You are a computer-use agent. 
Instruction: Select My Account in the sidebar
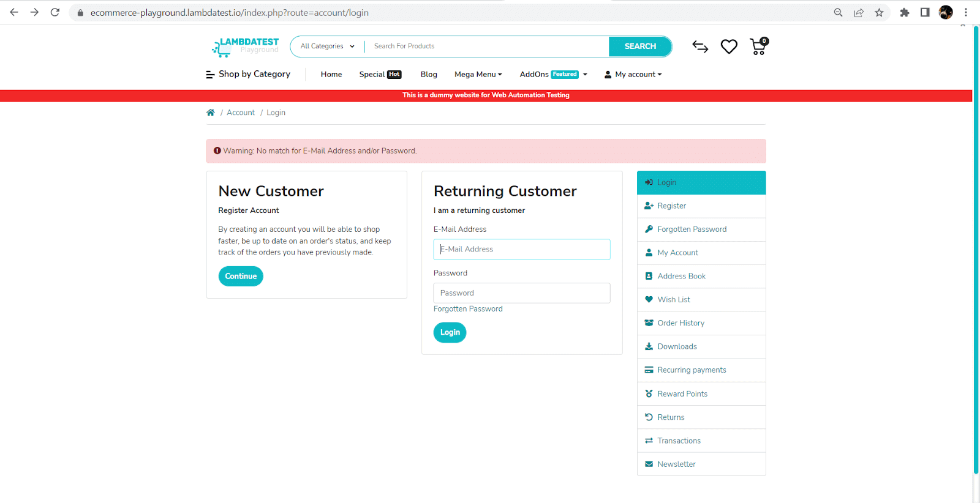coord(701,253)
